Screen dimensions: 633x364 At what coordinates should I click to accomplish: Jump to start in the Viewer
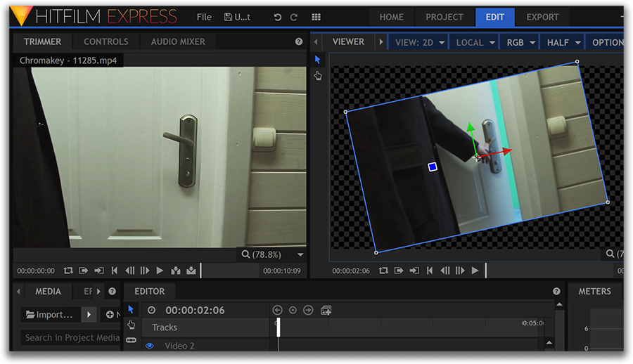(x=430, y=271)
